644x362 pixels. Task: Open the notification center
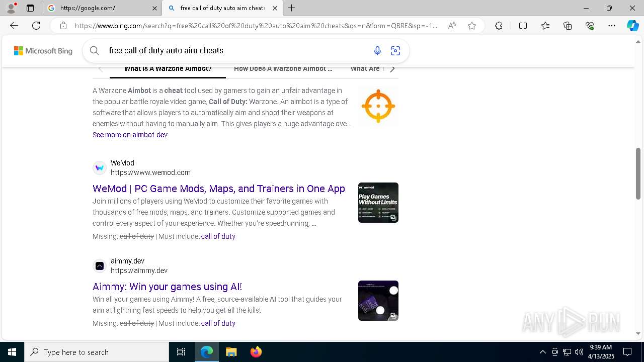[x=627, y=352]
